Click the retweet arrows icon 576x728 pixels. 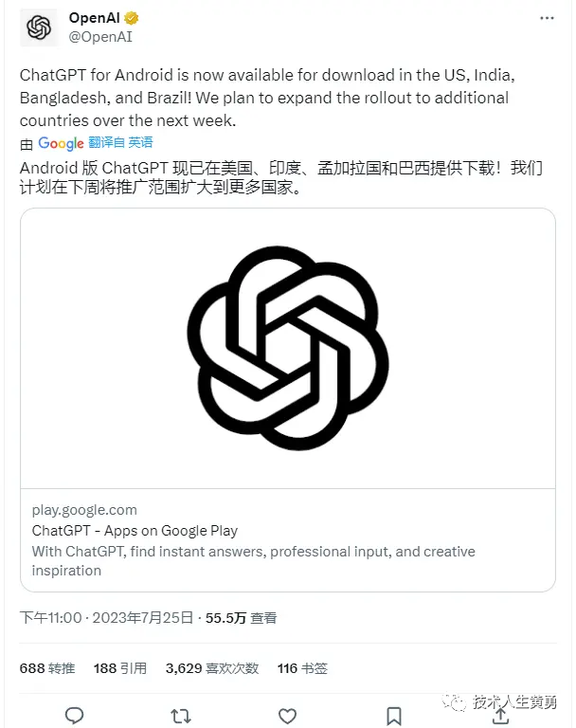click(180, 716)
